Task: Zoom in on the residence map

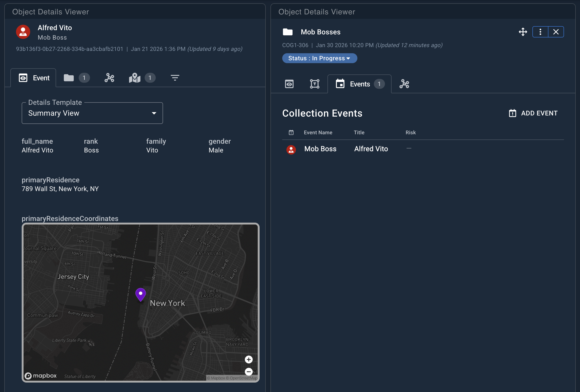Action: [249, 359]
